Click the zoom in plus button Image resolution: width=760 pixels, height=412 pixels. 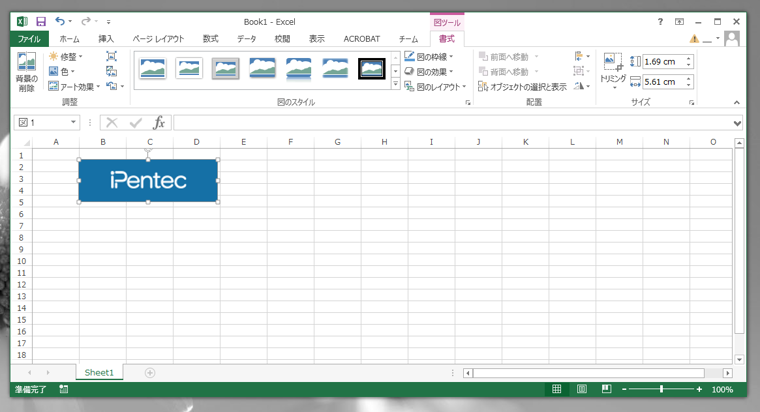tap(699, 389)
